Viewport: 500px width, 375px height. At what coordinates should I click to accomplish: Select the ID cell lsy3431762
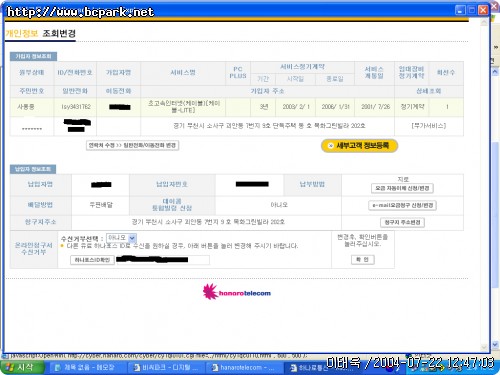pos(76,107)
